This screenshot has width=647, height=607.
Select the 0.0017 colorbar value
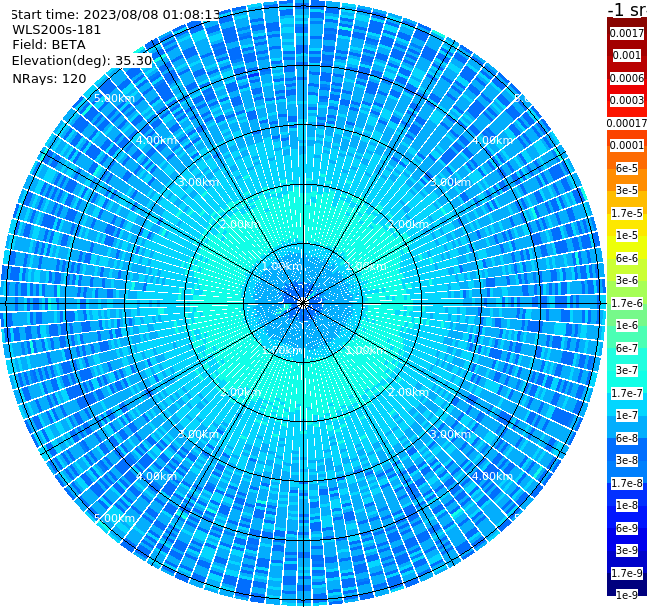coord(627,33)
